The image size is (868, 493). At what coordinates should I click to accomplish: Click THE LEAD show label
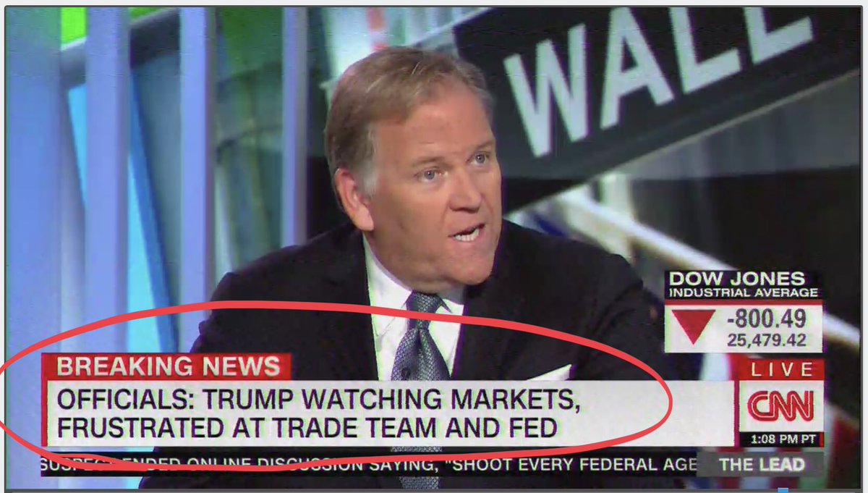point(762,465)
